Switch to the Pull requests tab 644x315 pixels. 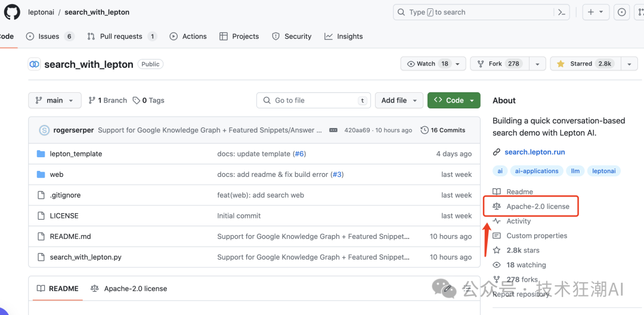click(122, 36)
